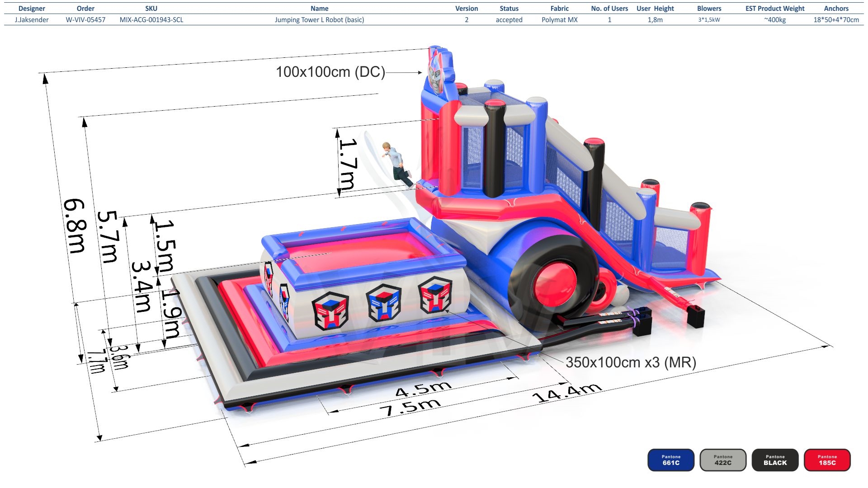Select the Pantone 422C grey swatch

point(723,460)
